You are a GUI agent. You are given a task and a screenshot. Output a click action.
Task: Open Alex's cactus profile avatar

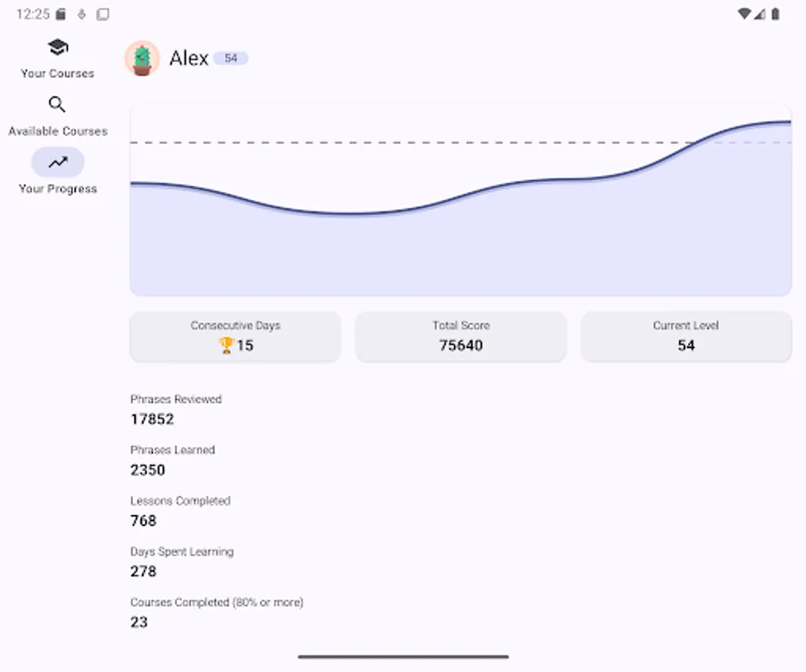142,57
